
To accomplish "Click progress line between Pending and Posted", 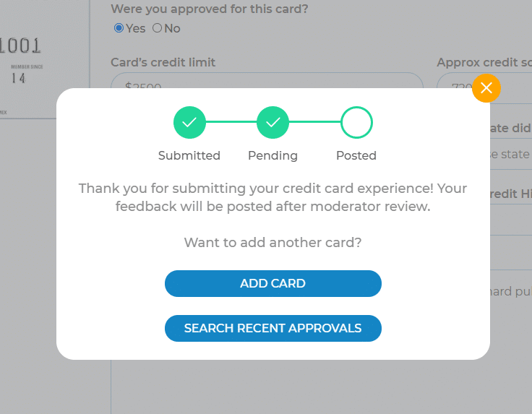I will click(x=315, y=123).
